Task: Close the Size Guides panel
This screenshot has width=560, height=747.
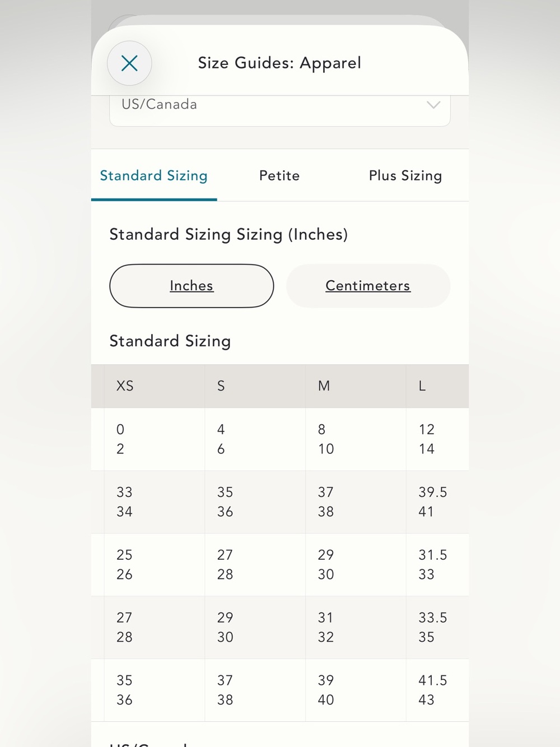Action: tap(129, 63)
